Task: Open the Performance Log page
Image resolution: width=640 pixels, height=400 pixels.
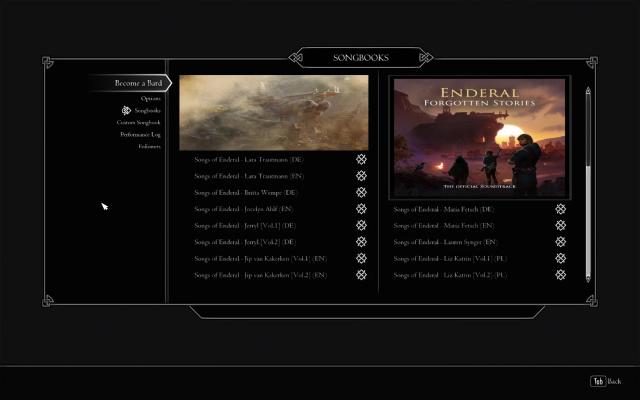Action: coord(140,134)
